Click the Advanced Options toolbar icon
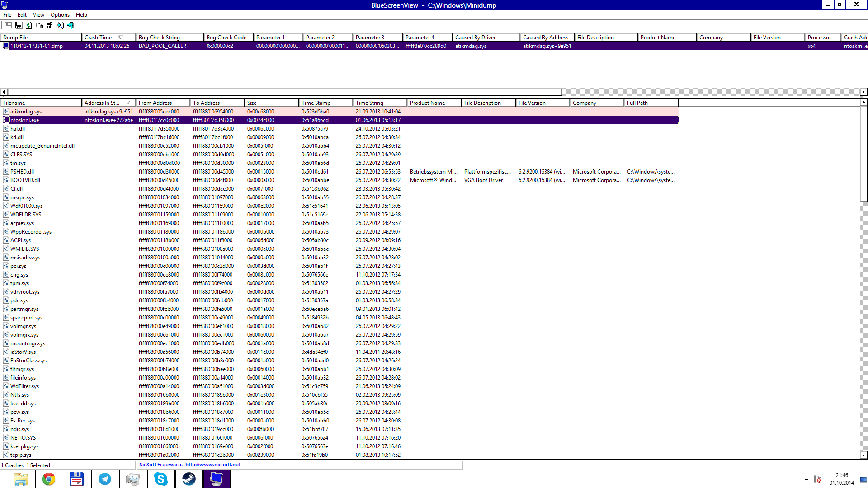This screenshot has width=868, height=488. [9, 26]
